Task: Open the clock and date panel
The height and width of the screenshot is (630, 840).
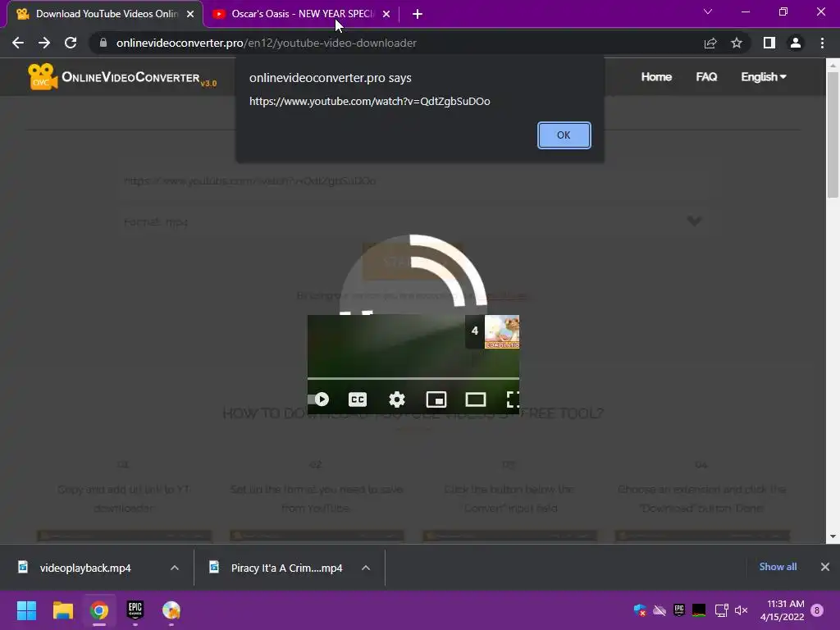Action: tap(782, 610)
